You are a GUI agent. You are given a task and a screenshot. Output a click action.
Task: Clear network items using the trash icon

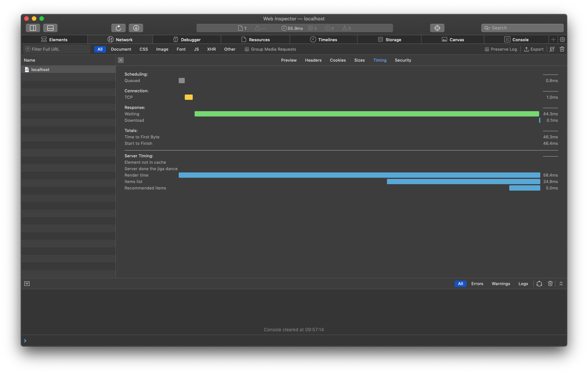click(562, 49)
